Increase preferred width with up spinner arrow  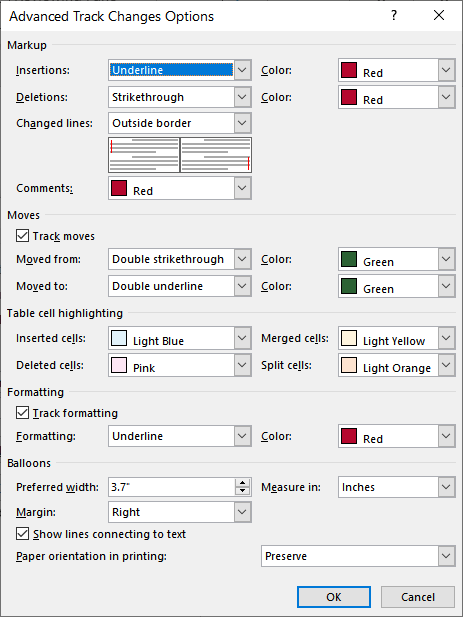click(242, 483)
